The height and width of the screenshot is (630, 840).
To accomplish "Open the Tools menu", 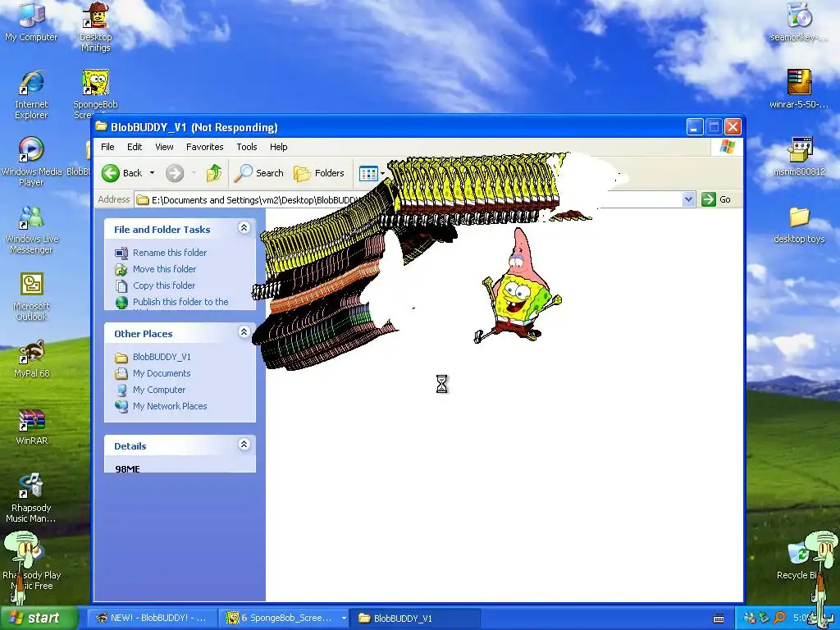I will [247, 147].
